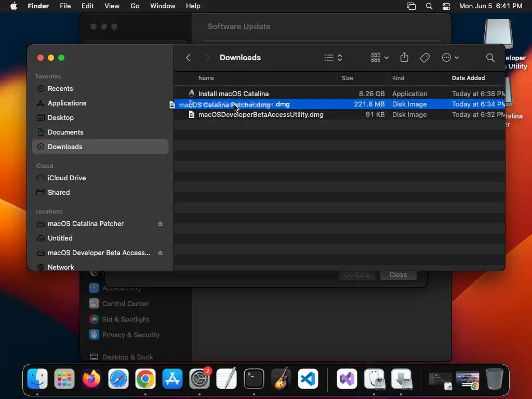Open the View menu
Viewport: 532px width, 399px height.
[x=112, y=6]
